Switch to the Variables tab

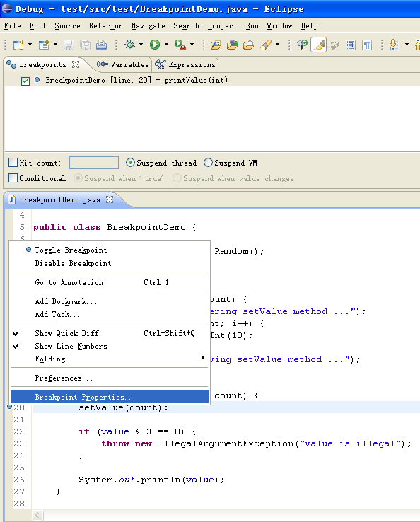click(122, 64)
